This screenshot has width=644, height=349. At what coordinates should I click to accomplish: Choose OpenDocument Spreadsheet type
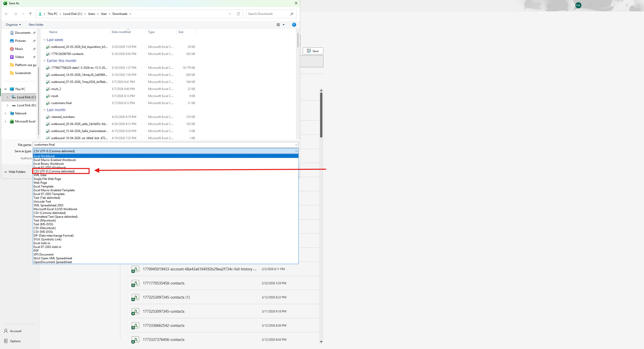pos(165,262)
